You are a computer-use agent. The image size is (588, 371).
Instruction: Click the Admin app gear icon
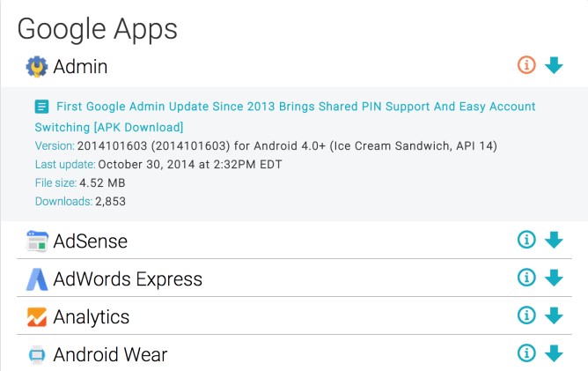coord(37,66)
